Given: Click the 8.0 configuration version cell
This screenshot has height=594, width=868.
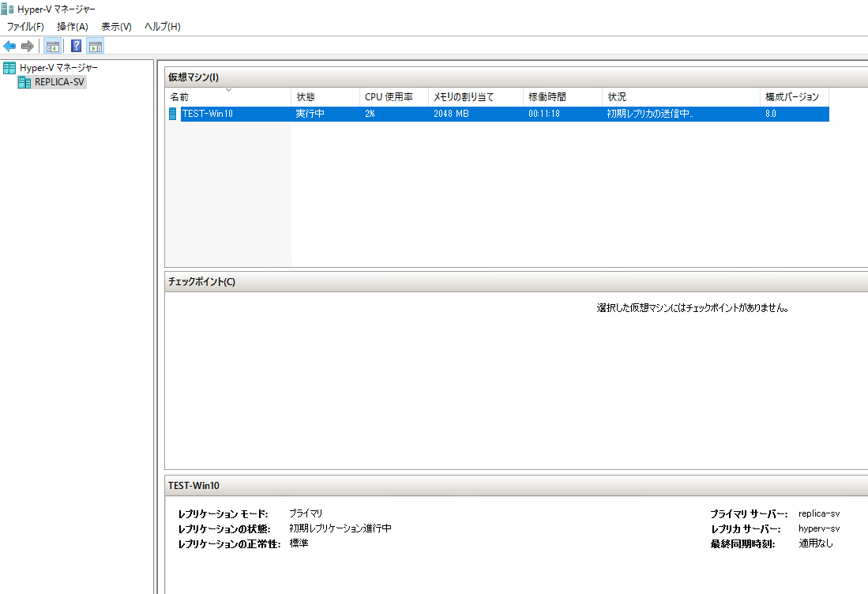Looking at the screenshot, I should click(x=771, y=114).
